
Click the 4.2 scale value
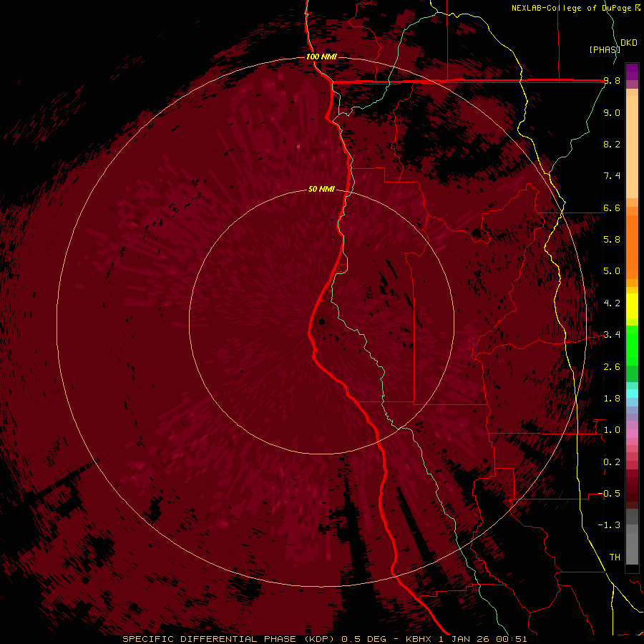pyautogui.click(x=612, y=303)
